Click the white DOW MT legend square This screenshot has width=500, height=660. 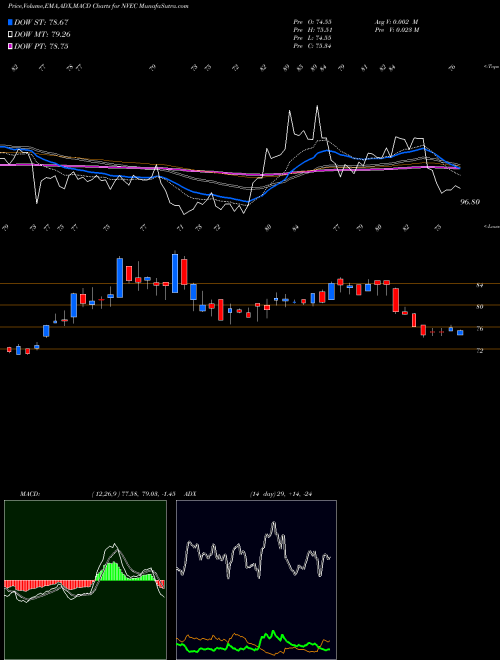(10, 35)
